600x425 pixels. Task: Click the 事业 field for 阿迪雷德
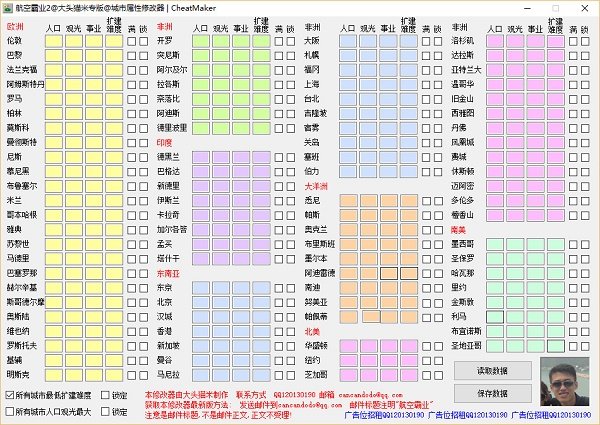388,274
